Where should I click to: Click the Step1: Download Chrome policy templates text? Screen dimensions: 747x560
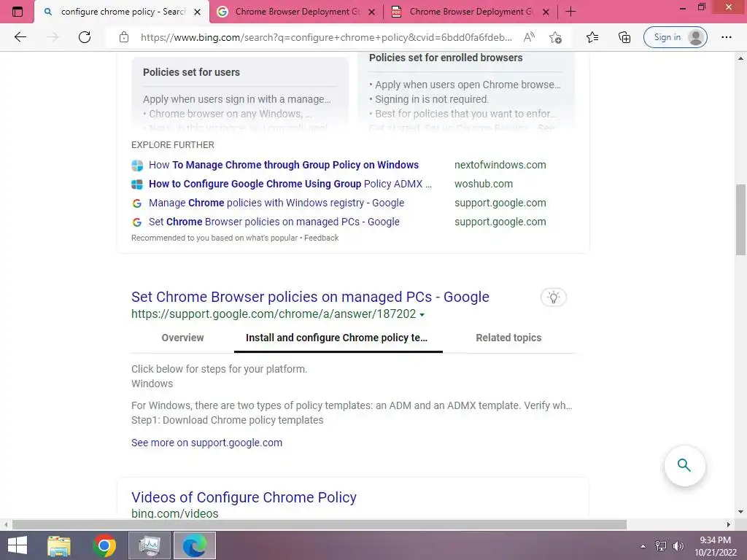tap(228, 420)
